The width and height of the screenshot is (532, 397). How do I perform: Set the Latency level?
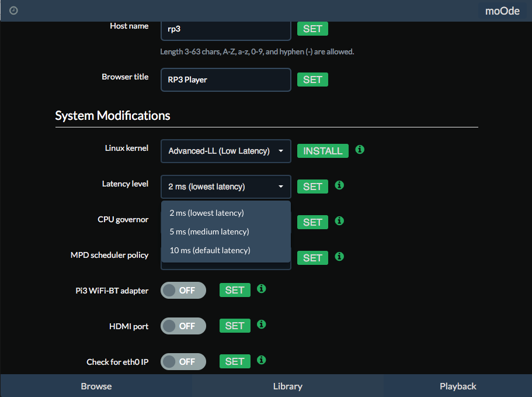(312, 187)
